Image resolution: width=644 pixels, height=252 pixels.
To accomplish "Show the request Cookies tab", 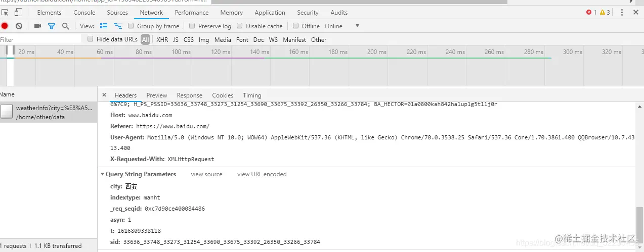I will pyautogui.click(x=223, y=95).
